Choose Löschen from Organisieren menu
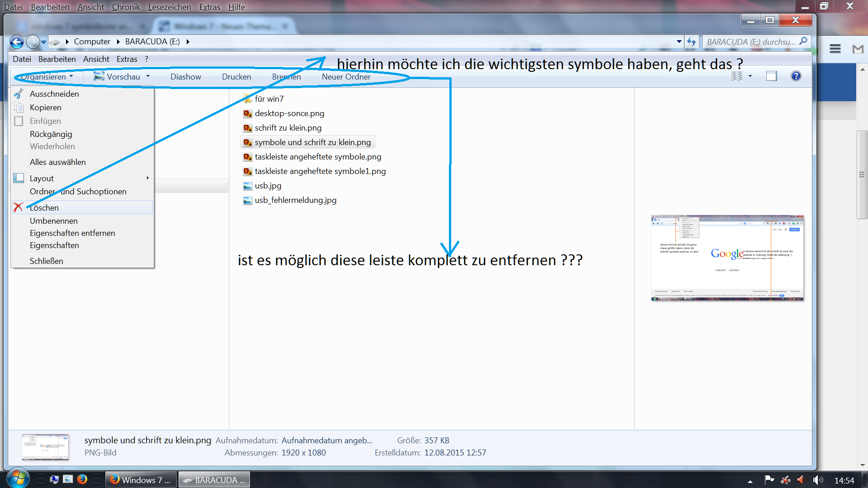The image size is (868, 488). pyautogui.click(x=44, y=208)
